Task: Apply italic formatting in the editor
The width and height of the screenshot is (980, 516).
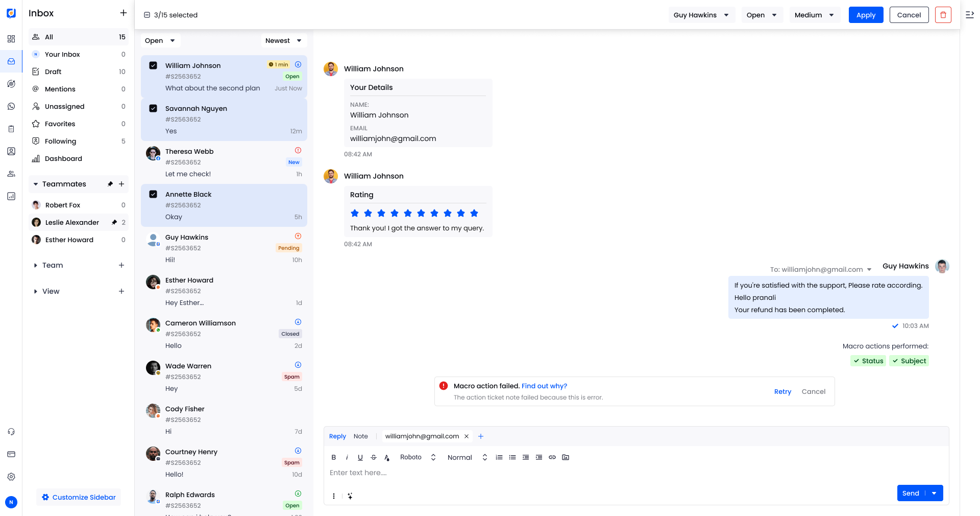Action: (347, 457)
